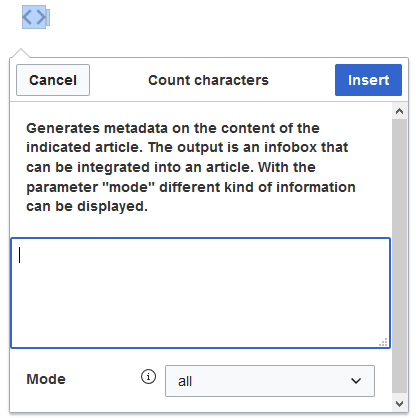Click the textarea resize grip icon
This screenshot has width=416, height=418.
(384, 342)
